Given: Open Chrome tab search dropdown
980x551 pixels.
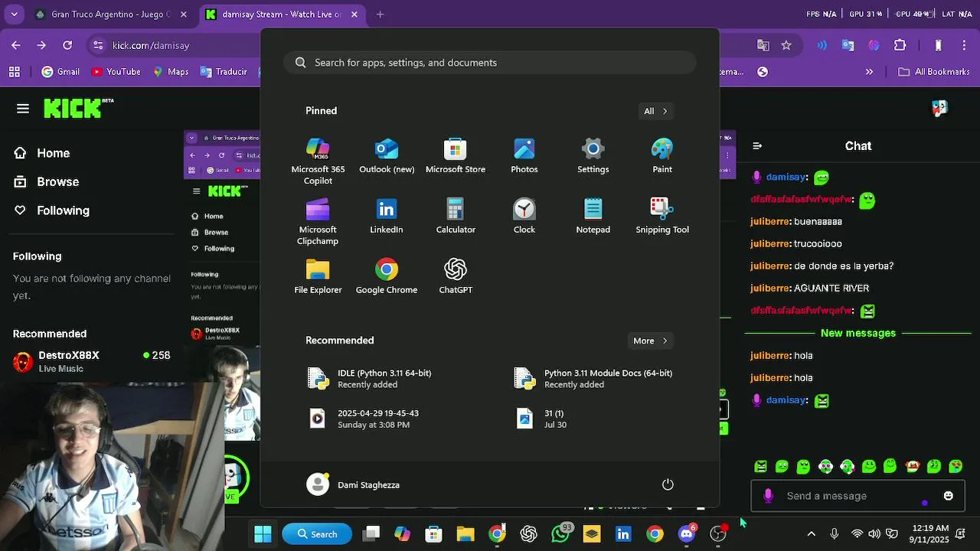Looking at the screenshot, I should (x=15, y=14).
